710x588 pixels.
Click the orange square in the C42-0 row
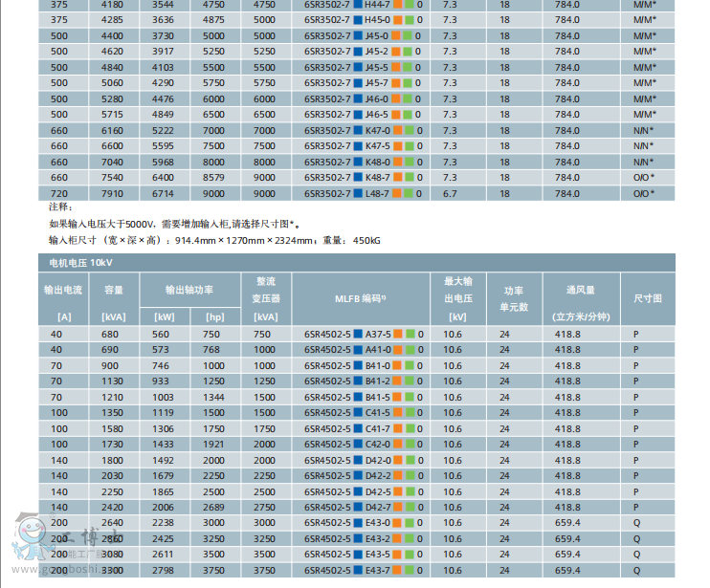pos(398,445)
